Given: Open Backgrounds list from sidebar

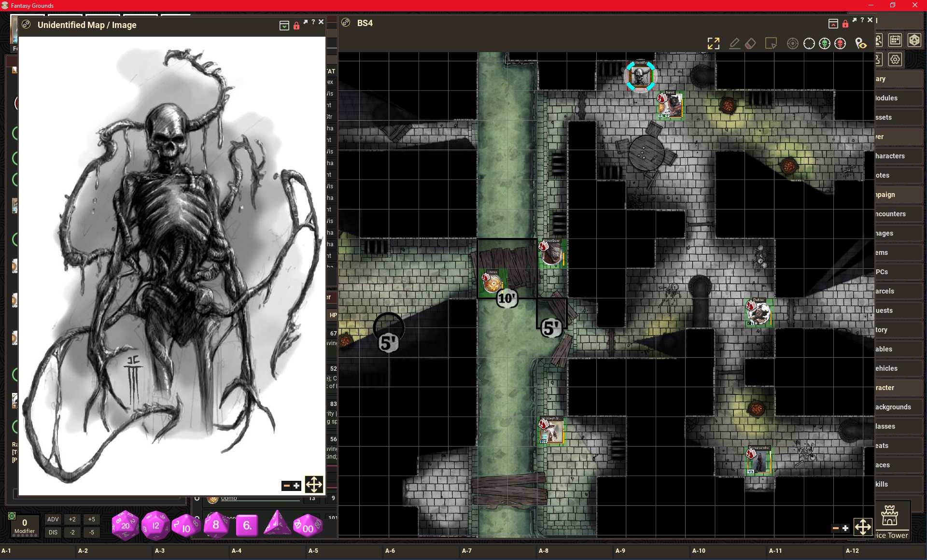Looking at the screenshot, I should pyautogui.click(x=899, y=407).
